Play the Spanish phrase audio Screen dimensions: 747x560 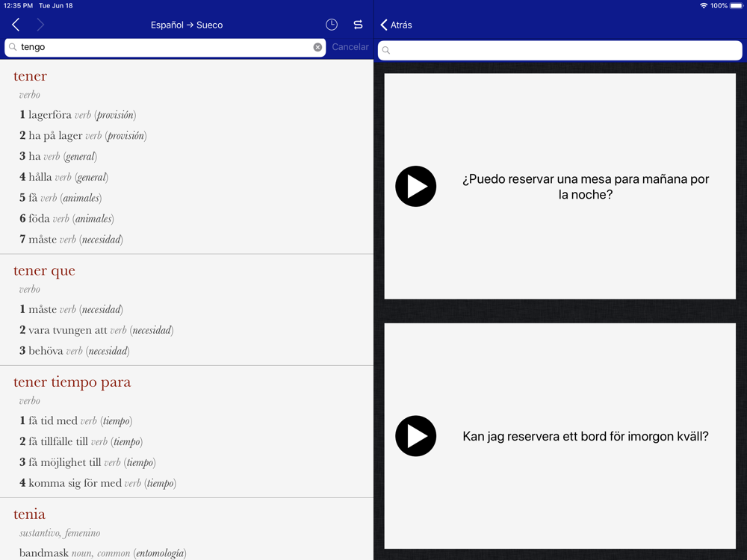click(x=415, y=186)
